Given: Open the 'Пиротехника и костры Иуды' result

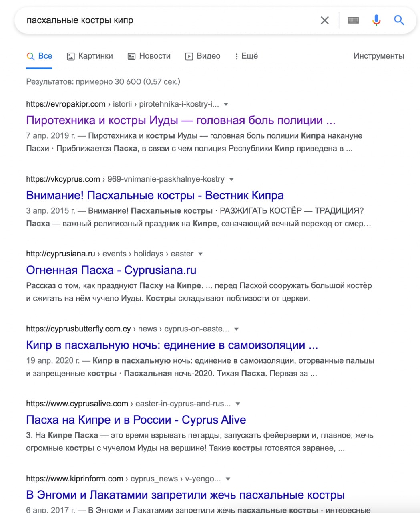Looking at the screenshot, I should [181, 120].
